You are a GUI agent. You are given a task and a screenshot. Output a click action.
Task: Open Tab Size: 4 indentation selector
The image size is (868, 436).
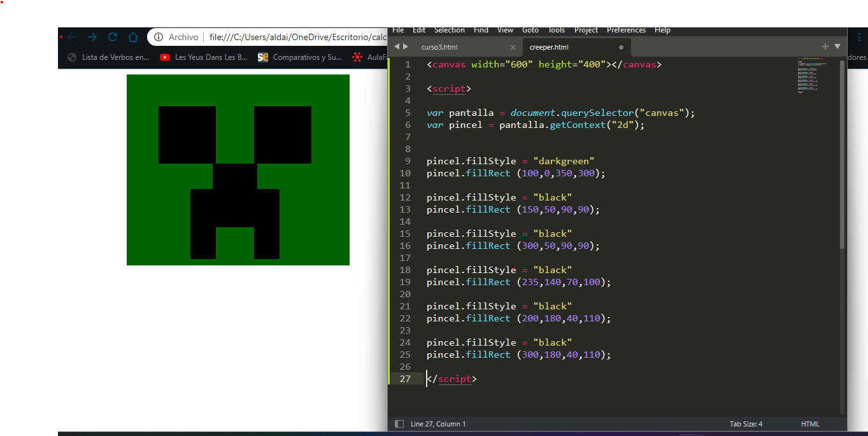coord(746,424)
